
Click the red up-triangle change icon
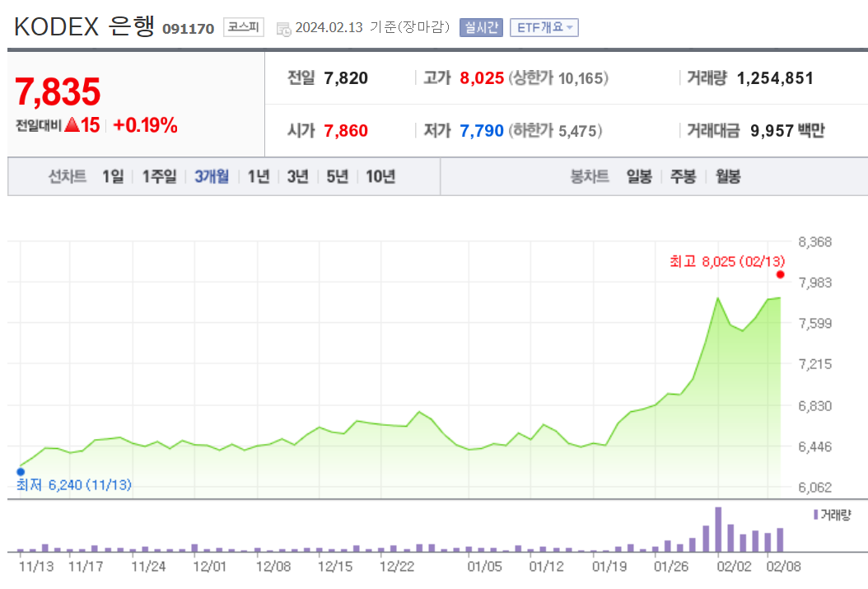click(72, 124)
